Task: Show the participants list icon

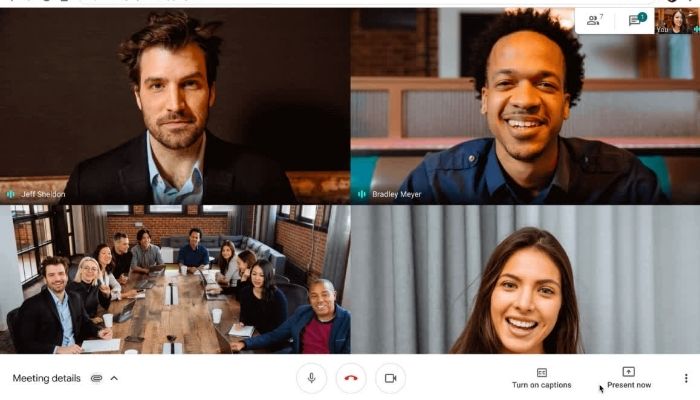Action: (x=595, y=20)
